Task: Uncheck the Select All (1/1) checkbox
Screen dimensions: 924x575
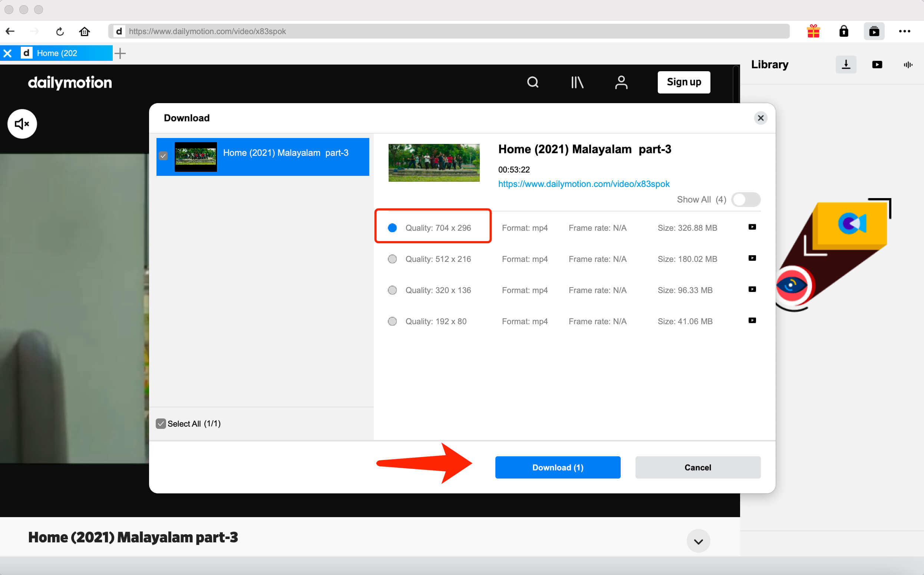Action: 161,424
